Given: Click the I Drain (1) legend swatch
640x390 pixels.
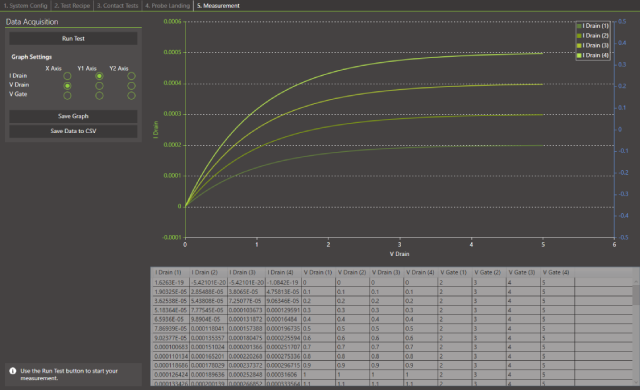Looking at the screenshot, I should point(579,26).
